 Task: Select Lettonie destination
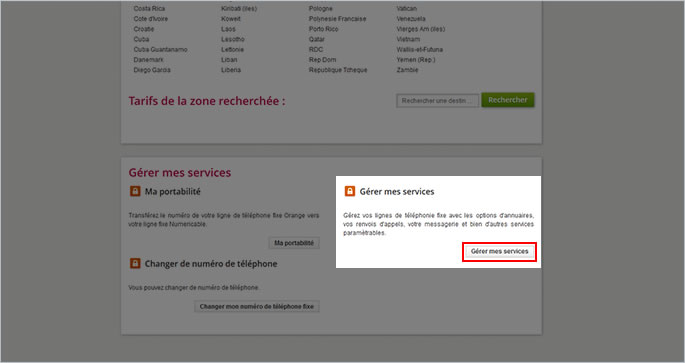coord(232,49)
